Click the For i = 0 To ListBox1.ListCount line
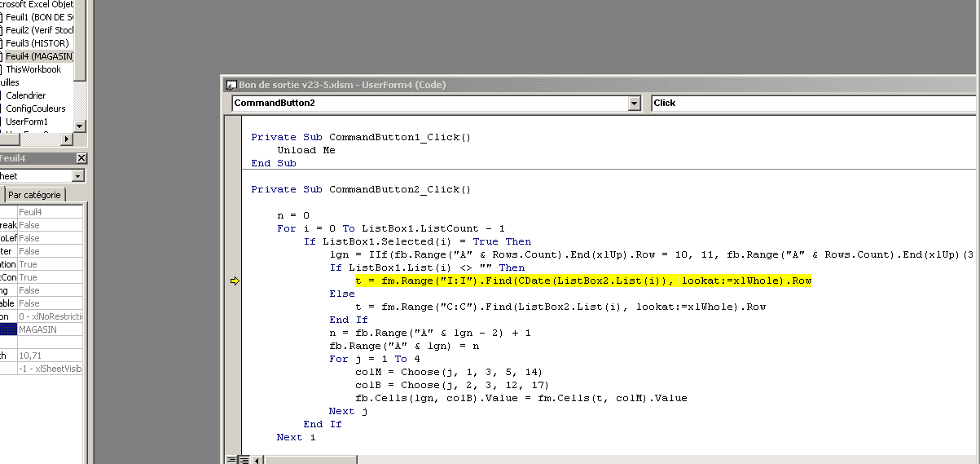This screenshot has height=464, width=980. click(391, 228)
